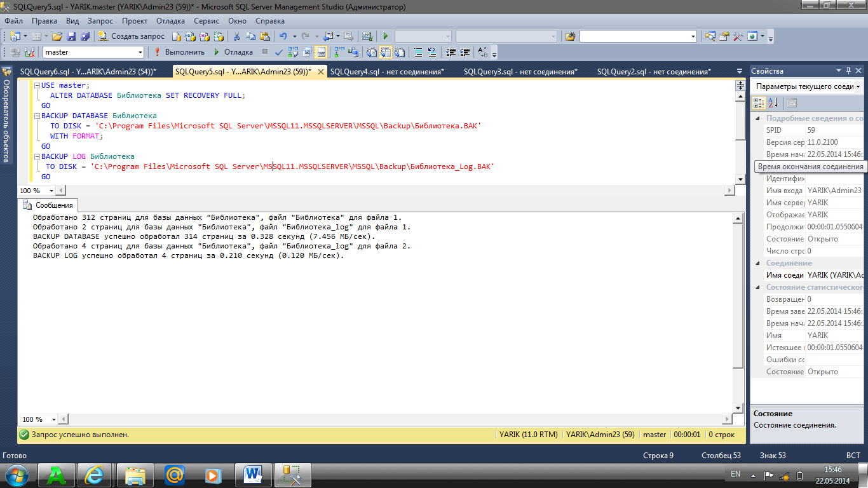Click the Windows Start button
The image size is (868, 488).
click(x=16, y=475)
